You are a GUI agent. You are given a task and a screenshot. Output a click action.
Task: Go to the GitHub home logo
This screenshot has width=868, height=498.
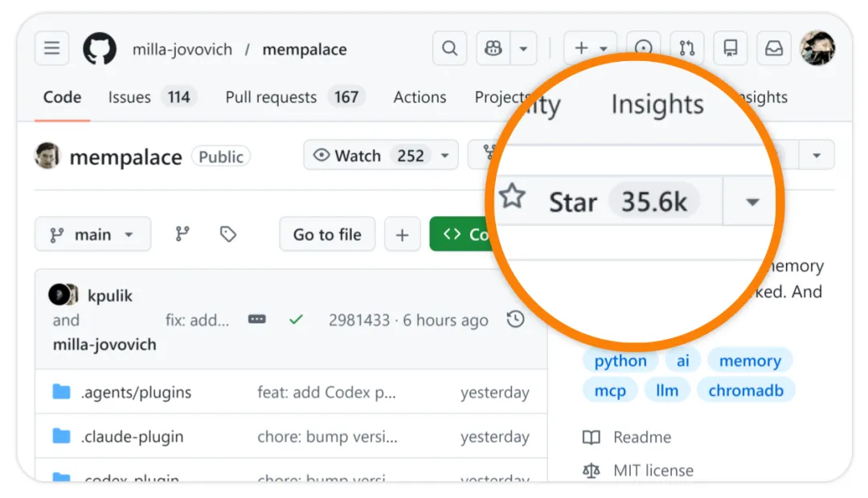point(100,49)
